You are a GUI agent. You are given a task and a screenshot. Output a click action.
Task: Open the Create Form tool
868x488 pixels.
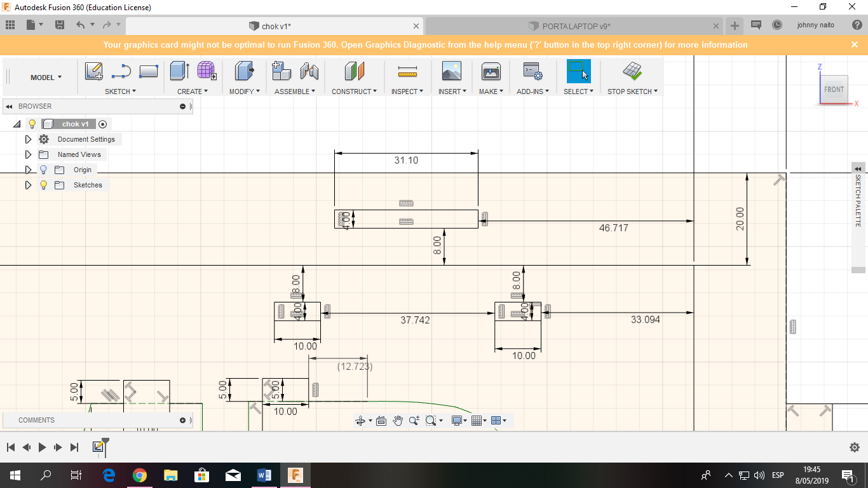(207, 71)
